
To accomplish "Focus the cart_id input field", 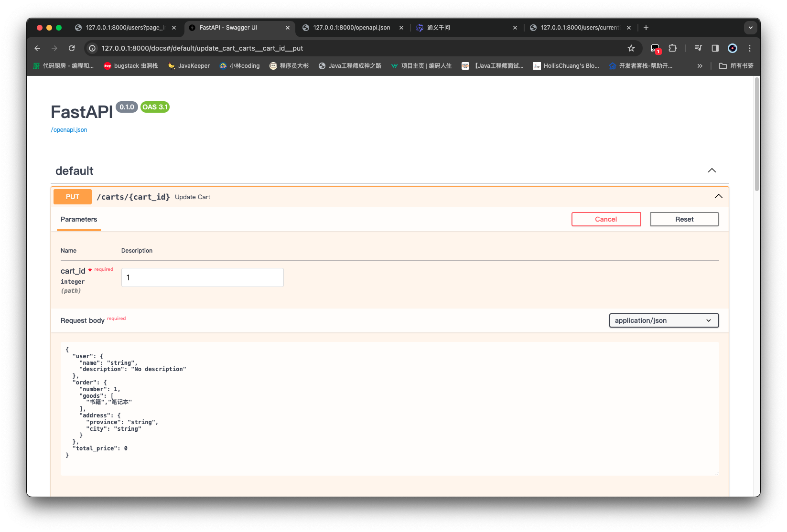I will (203, 277).
